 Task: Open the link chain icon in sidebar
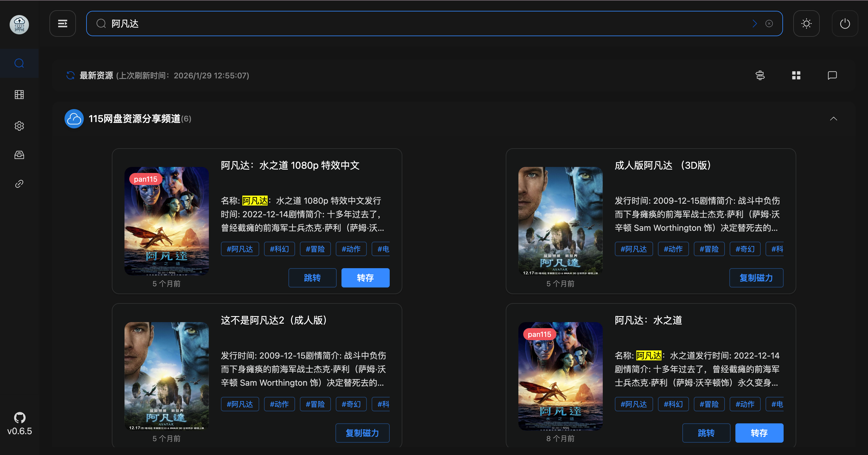[x=19, y=184]
